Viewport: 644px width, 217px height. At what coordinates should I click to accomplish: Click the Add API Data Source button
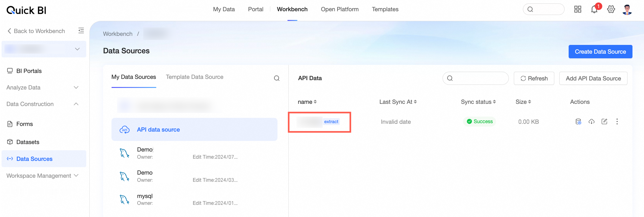pyautogui.click(x=593, y=79)
